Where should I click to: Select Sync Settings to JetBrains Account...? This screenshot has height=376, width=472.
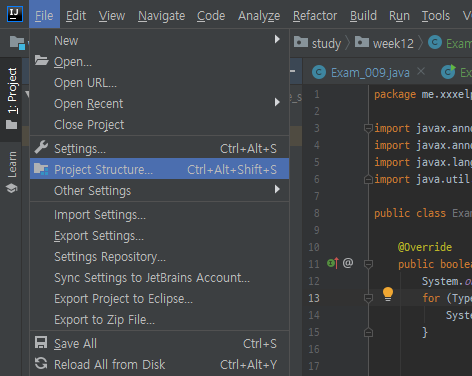pos(159,278)
